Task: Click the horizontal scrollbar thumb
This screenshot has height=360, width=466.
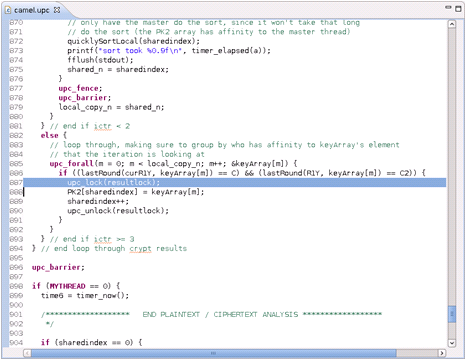Action: tap(213, 353)
